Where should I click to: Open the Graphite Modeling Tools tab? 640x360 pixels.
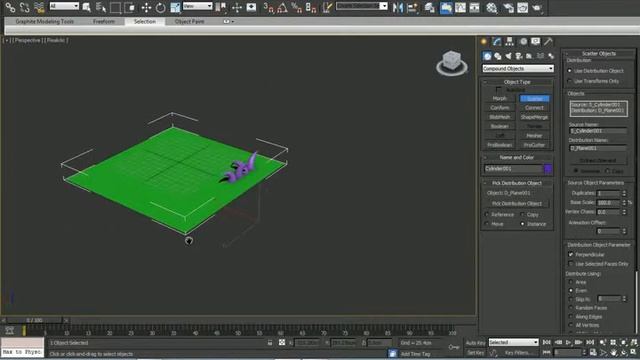44,21
